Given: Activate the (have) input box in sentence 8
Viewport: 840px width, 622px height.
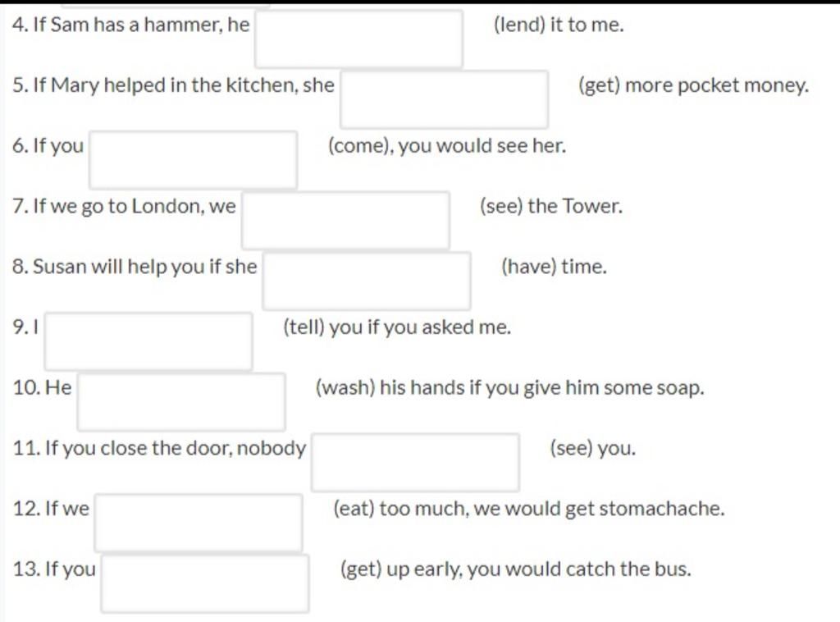Looking at the screenshot, I should 367,281.
